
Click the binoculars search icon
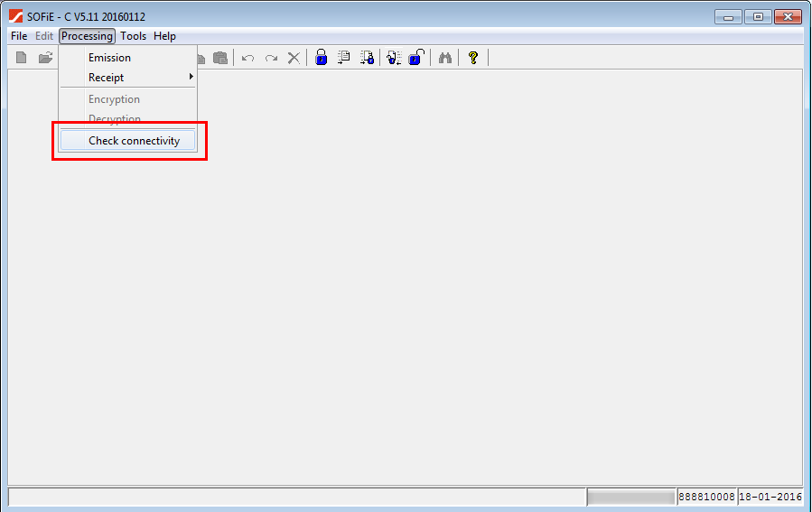(444, 58)
